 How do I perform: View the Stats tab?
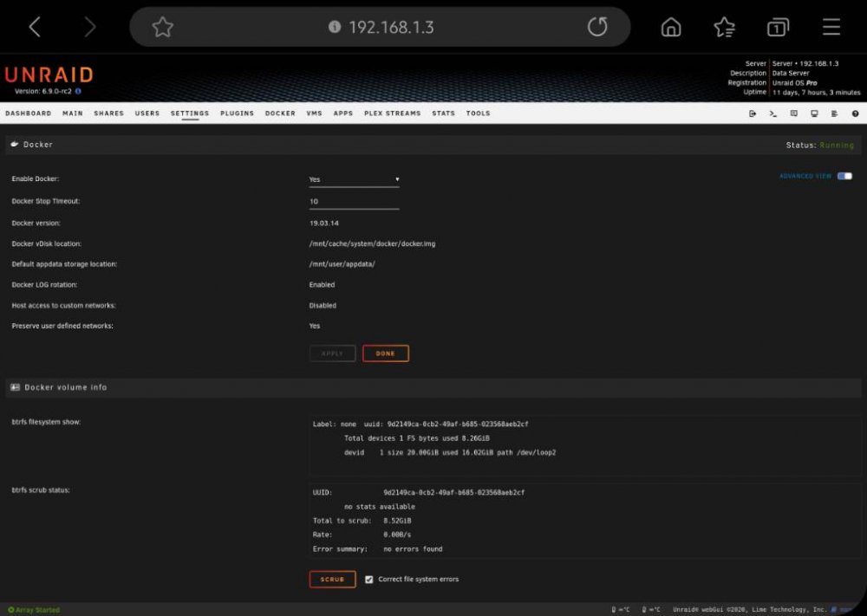coord(443,113)
